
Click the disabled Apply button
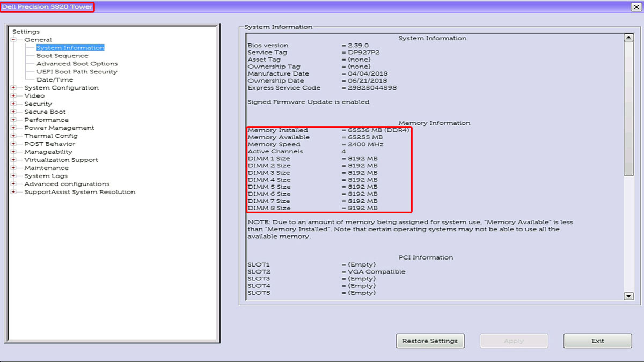[514, 341]
